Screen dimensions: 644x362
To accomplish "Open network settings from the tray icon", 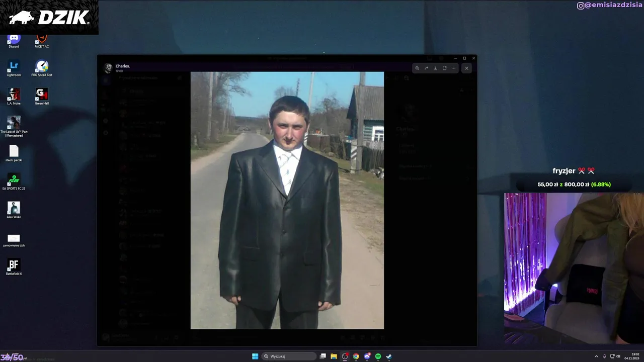I will (611, 356).
